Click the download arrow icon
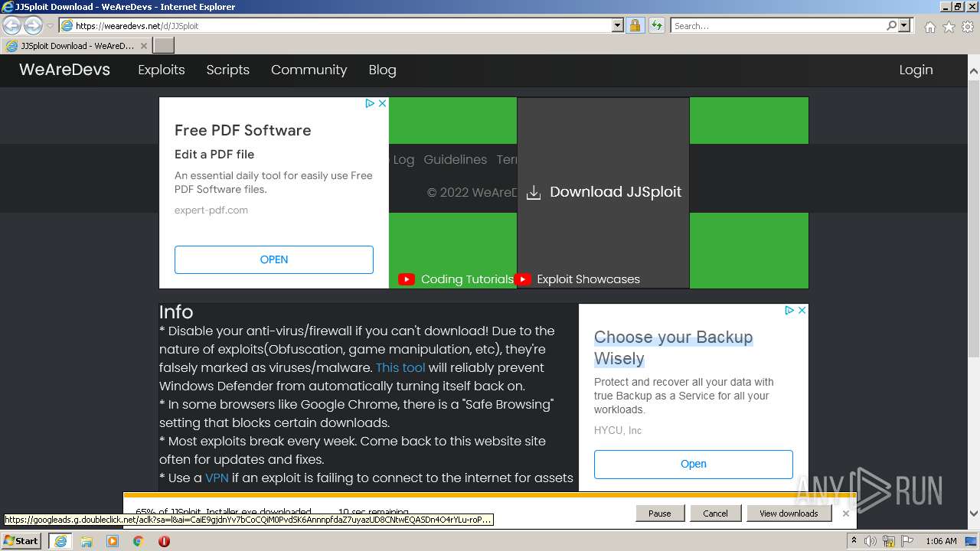 point(534,193)
